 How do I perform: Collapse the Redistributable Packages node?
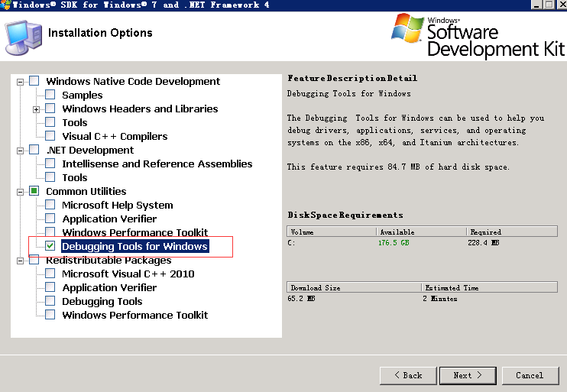[x=20, y=261]
